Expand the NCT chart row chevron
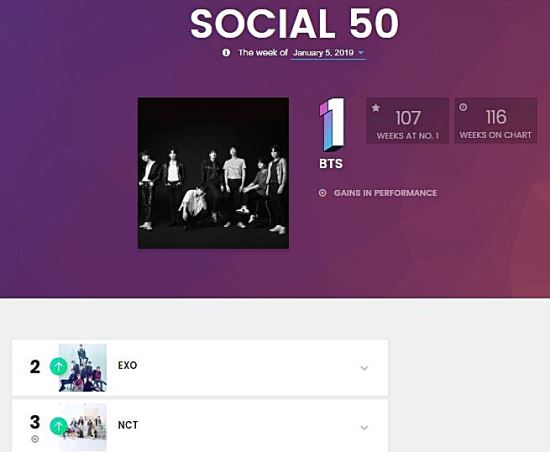This screenshot has height=452, width=550. [364, 428]
